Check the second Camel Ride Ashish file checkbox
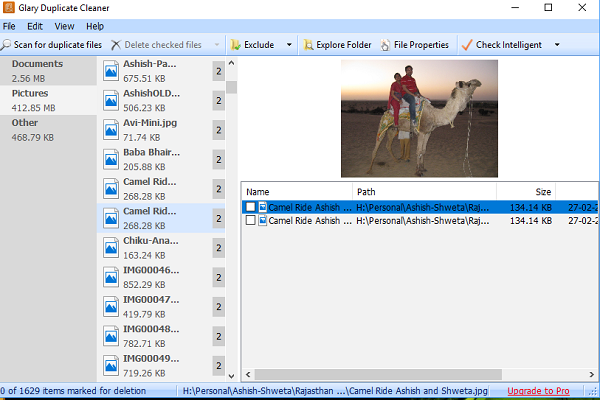Viewport: 600px width, 400px height. pyautogui.click(x=251, y=220)
